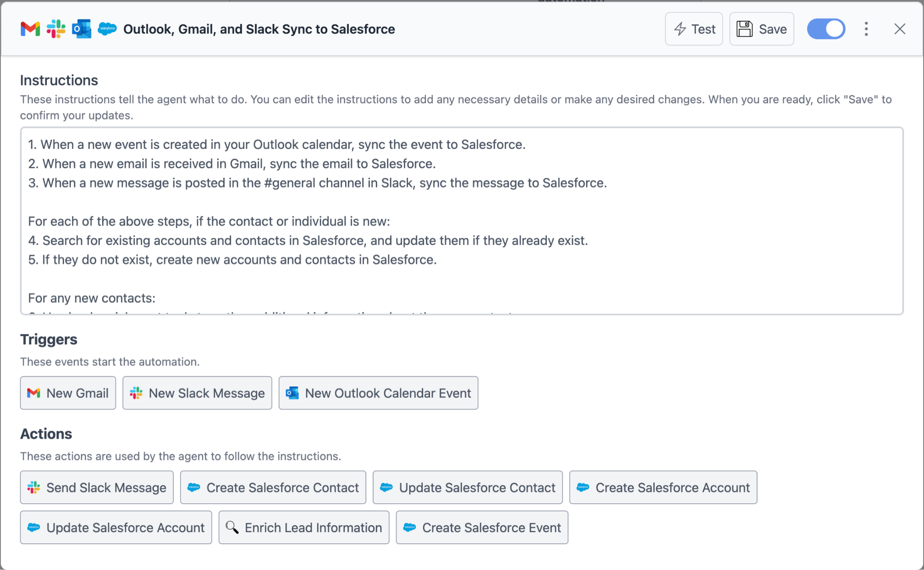This screenshot has width=924, height=570.
Task: Toggle the automation on/off switch
Action: [x=826, y=29]
